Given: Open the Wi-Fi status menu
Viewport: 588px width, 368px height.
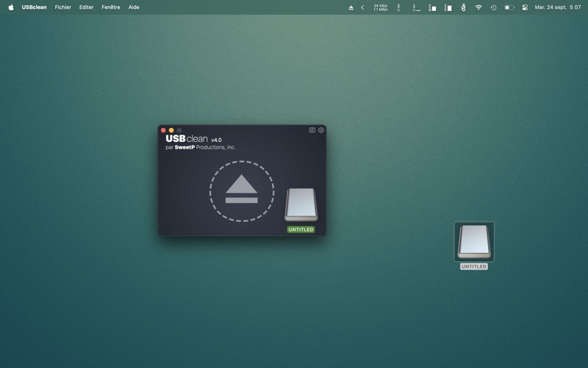Looking at the screenshot, I should click(x=478, y=7).
